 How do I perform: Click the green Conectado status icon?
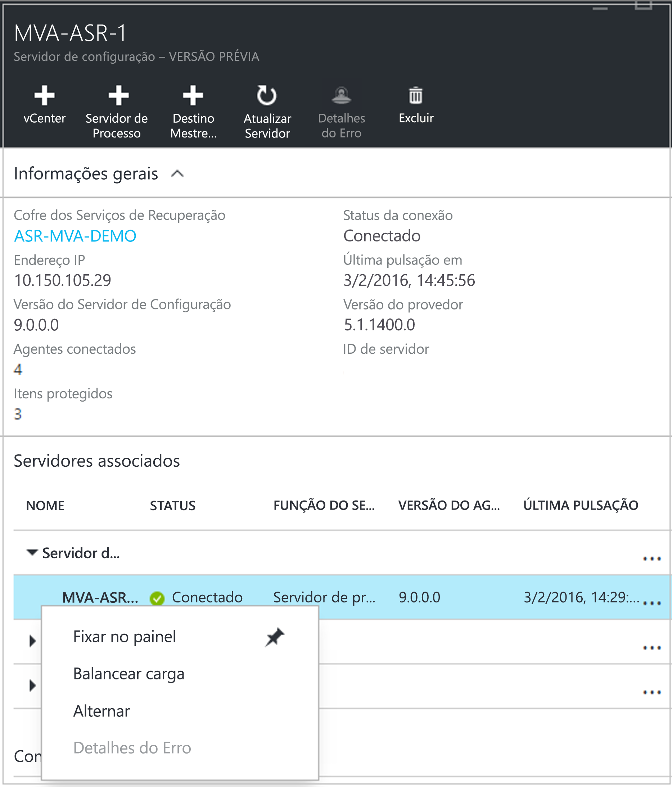157,598
